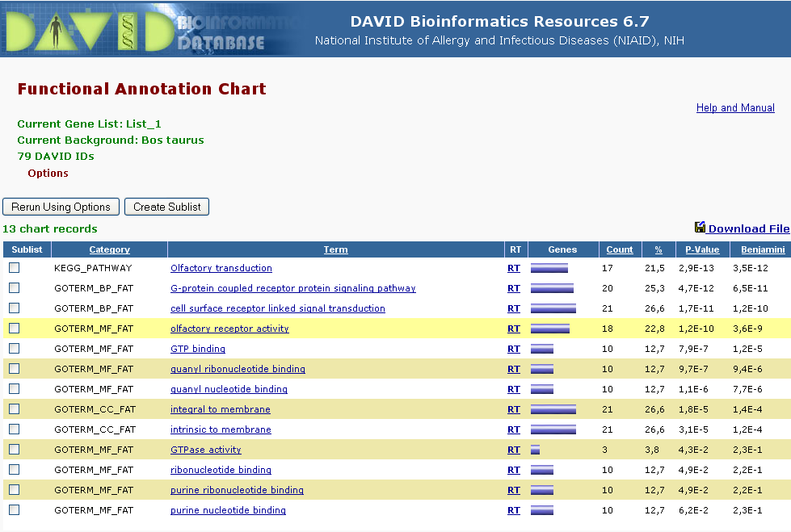Click genes bar for Olfactory transduction row
Viewport: 791px width, 532px height.
(549, 268)
